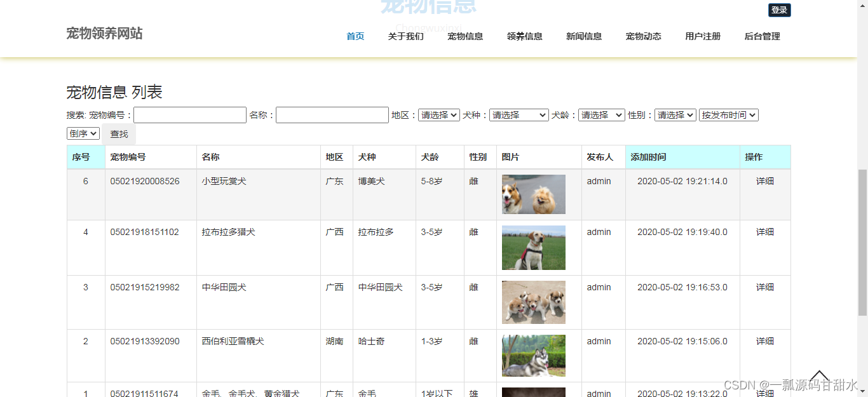Click the timestamp 2020-05-02 19:21:14.0
The image size is (868, 397).
(x=682, y=181)
